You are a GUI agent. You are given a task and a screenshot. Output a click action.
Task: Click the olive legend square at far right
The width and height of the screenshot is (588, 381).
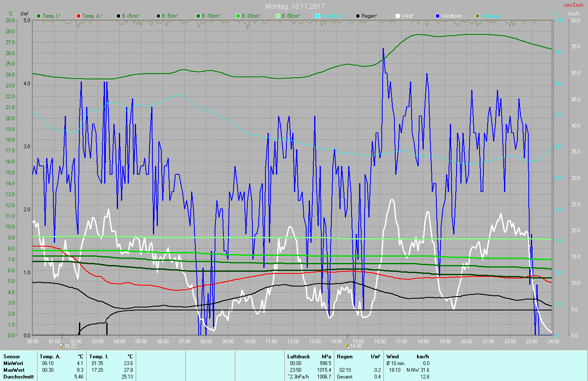coord(478,16)
